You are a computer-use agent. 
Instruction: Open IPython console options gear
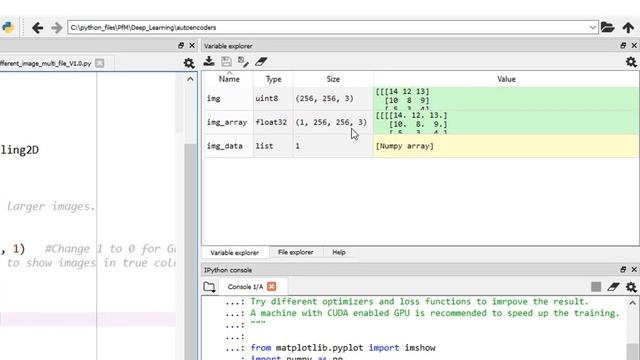[631, 287]
